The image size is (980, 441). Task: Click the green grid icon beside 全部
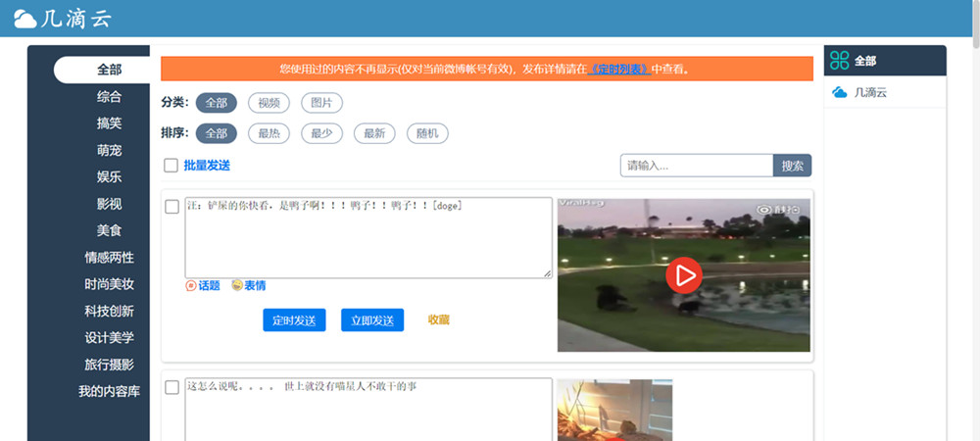pos(839,61)
